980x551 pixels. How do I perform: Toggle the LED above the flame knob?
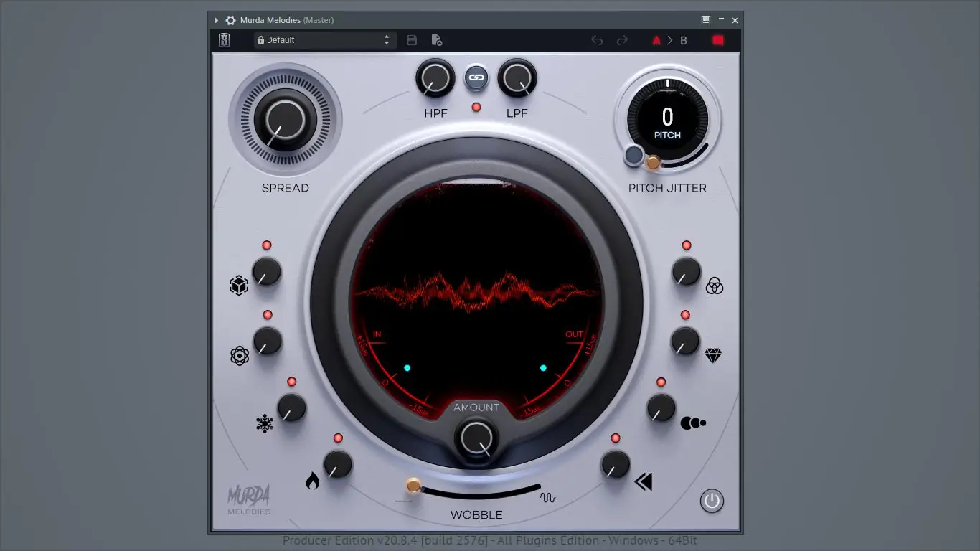coord(338,437)
